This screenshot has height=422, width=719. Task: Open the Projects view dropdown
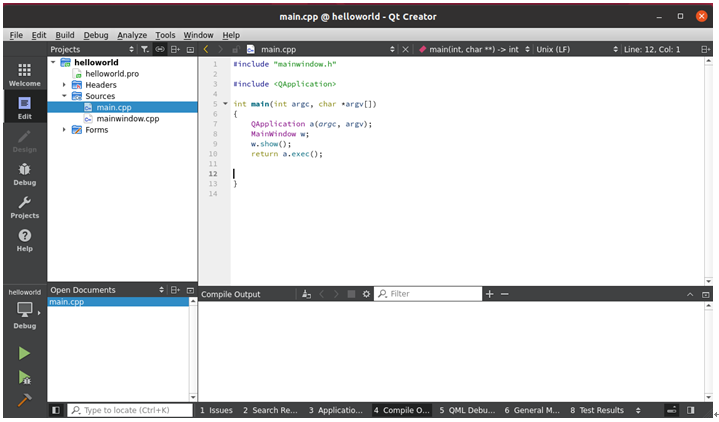(x=92, y=49)
